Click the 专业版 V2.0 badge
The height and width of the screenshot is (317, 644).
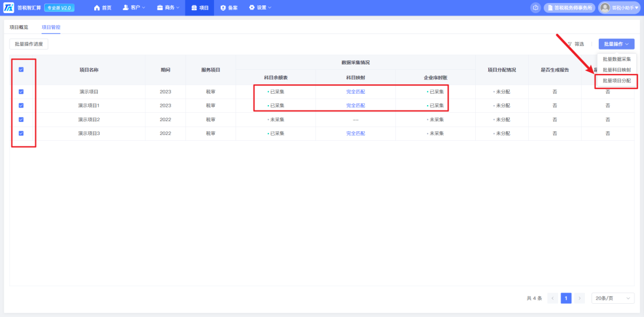[59, 7]
